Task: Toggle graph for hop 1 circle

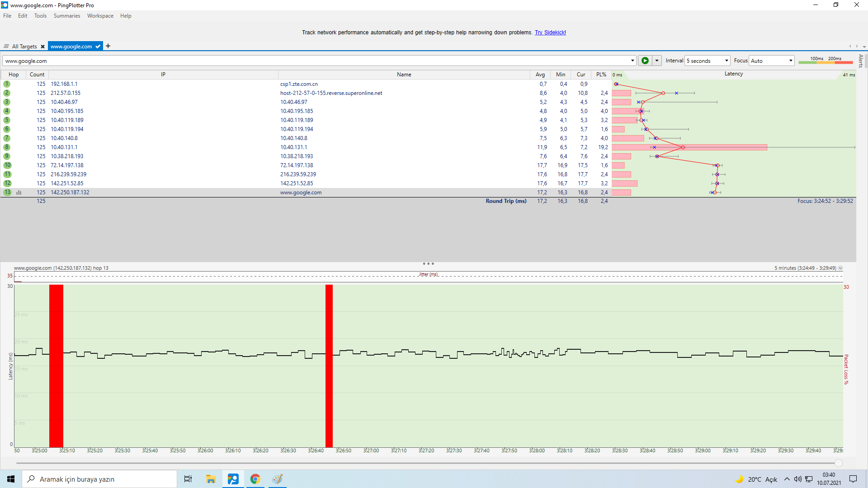Action: click(7, 84)
